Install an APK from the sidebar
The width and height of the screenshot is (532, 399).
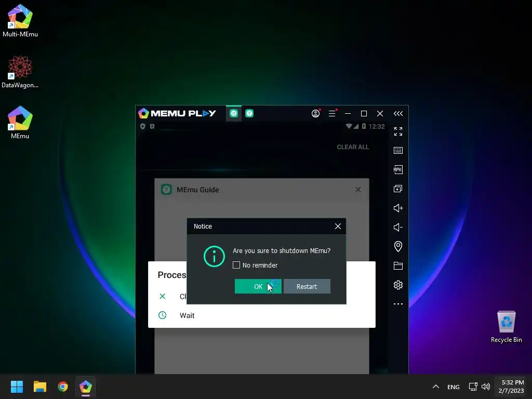point(398,170)
